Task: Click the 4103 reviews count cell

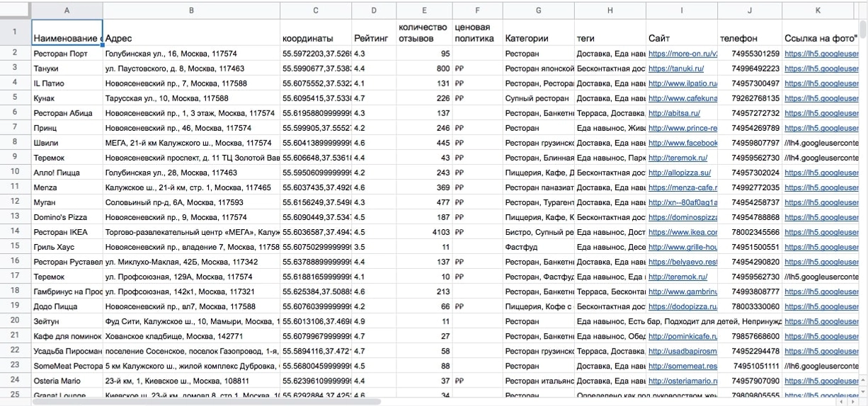Action: tap(423, 232)
